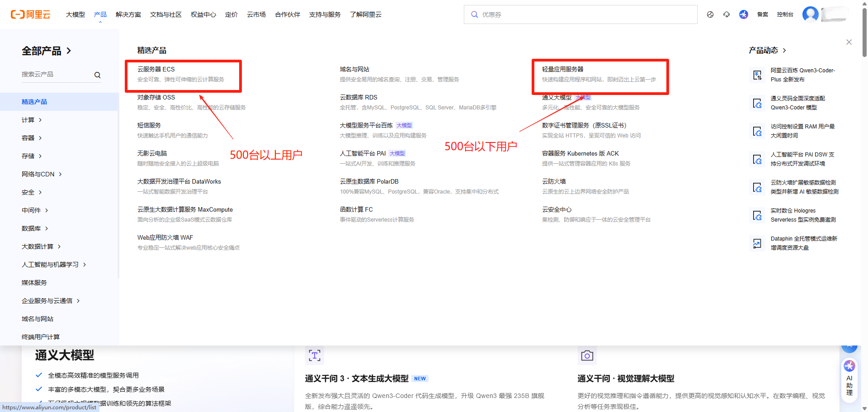
Task: Open the 合作伙伴 top menu
Action: [x=288, y=14]
